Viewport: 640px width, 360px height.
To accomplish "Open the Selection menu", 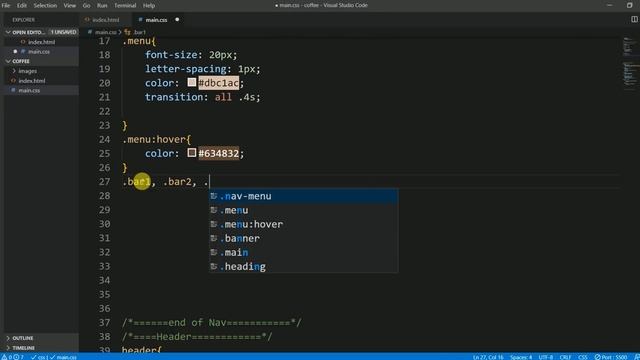I will click(x=45, y=5).
